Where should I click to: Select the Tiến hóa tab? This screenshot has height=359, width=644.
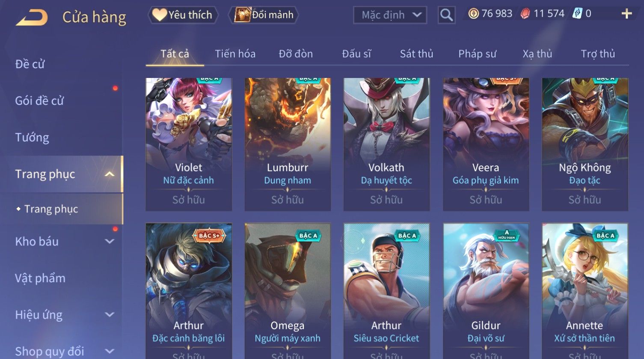pyautogui.click(x=235, y=54)
